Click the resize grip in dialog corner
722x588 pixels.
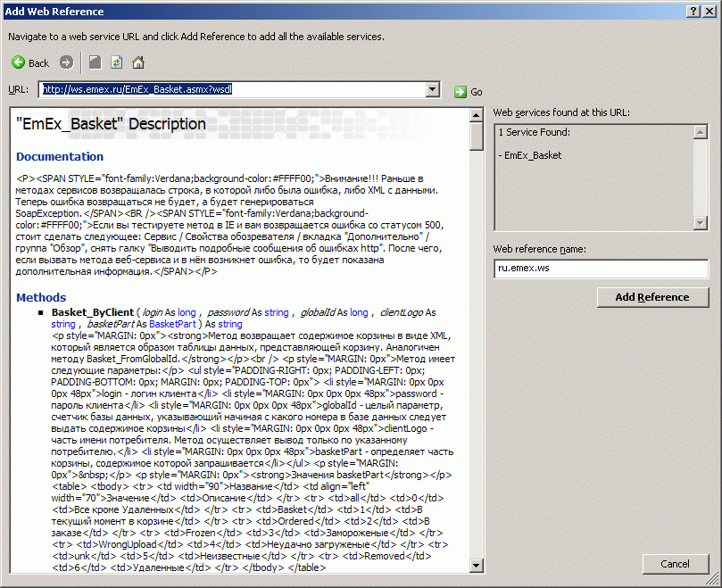[x=712, y=579]
